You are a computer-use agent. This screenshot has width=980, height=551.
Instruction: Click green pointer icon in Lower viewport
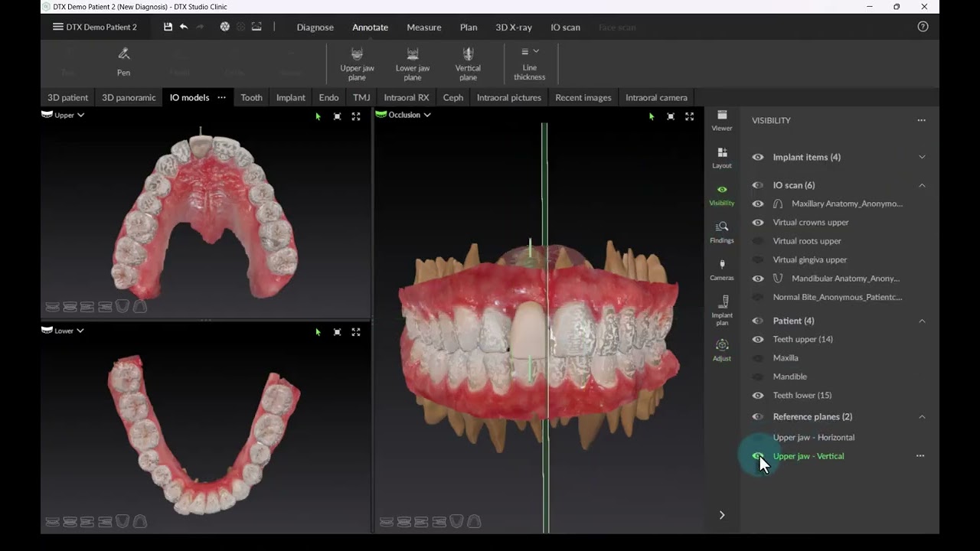pos(318,332)
